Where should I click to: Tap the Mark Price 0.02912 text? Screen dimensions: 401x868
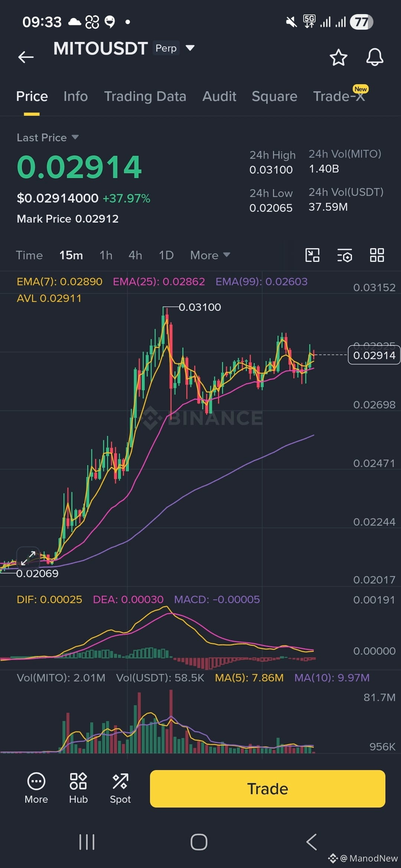coord(68,219)
